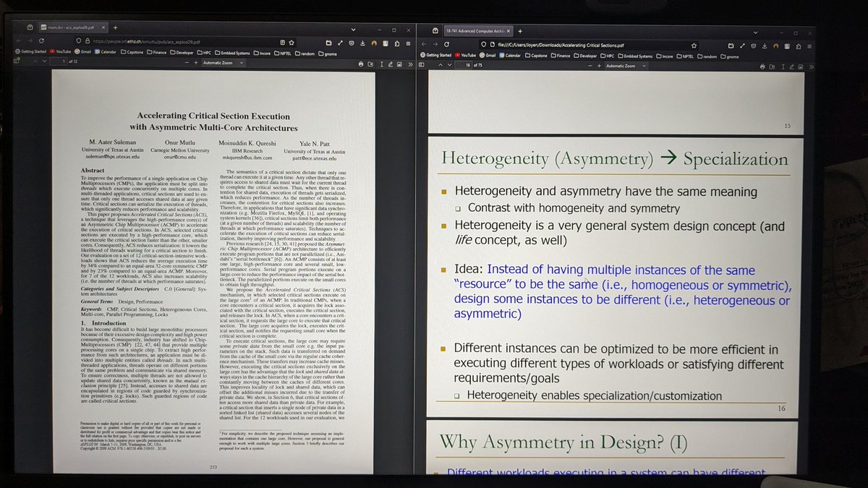List all tabs in left browser window
Viewport: 868px width, 488px height.
pyautogui.click(x=353, y=29)
